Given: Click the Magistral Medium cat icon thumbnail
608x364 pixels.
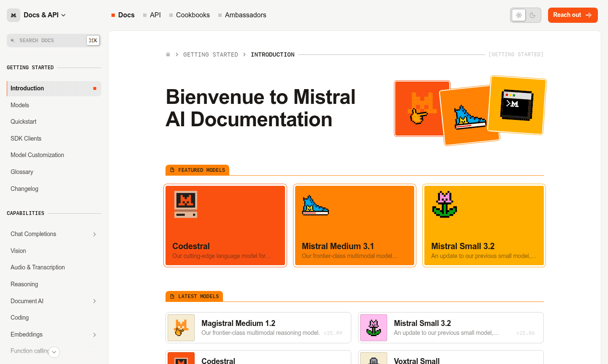Looking at the screenshot, I should coord(181,328).
